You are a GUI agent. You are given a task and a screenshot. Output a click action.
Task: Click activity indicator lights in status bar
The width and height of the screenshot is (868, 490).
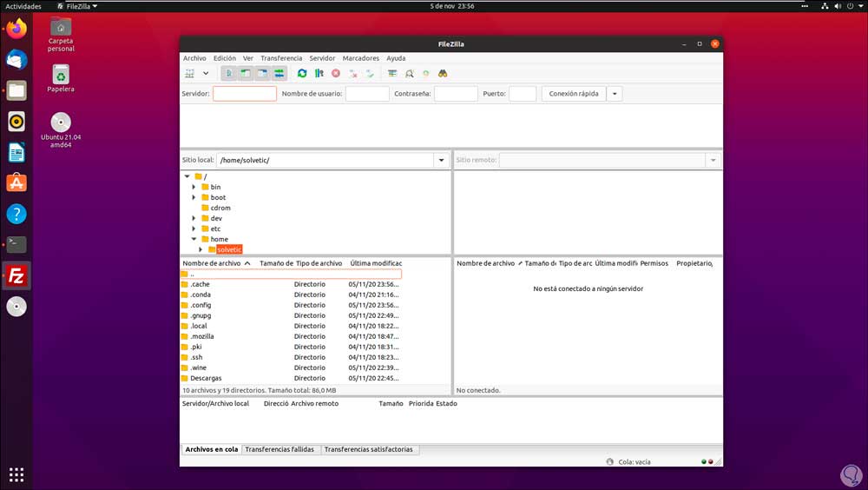[x=707, y=461]
